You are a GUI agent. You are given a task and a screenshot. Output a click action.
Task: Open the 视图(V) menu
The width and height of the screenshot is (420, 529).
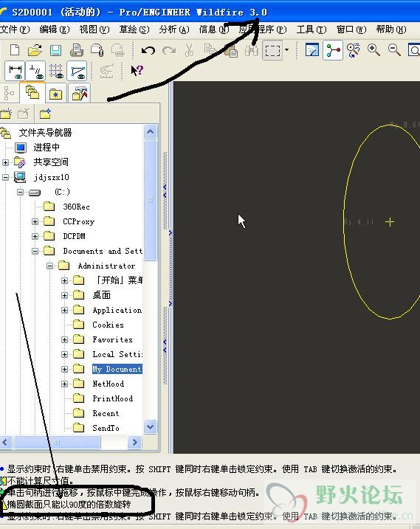(x=94, y=30)
